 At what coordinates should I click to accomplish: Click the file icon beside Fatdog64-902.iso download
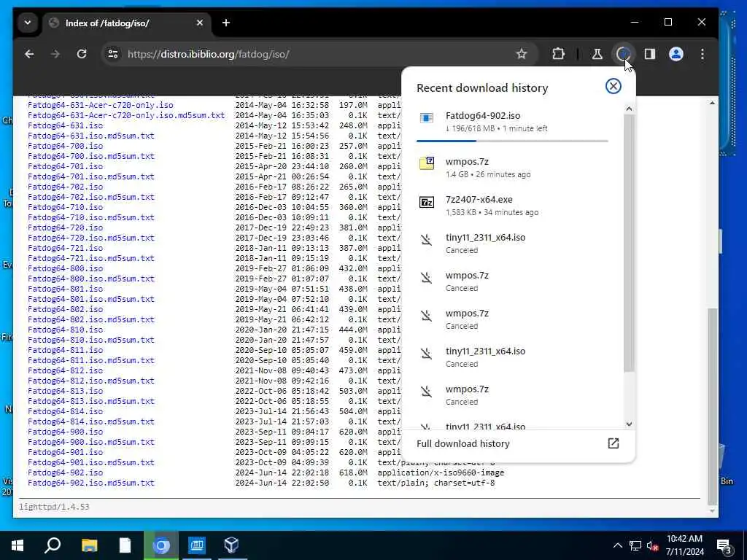click(426, 117)
